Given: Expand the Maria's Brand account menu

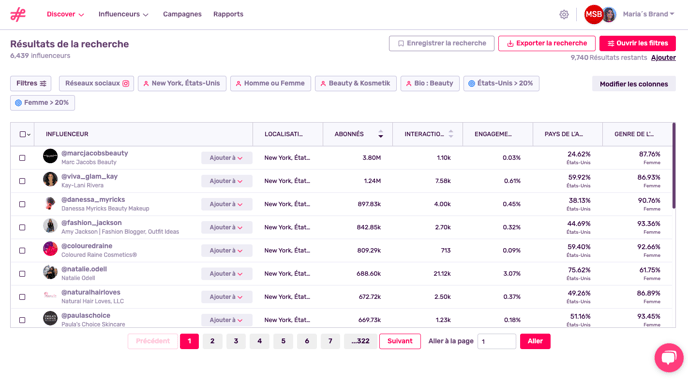Looking at the screenshot, I should tap(648, 14).
